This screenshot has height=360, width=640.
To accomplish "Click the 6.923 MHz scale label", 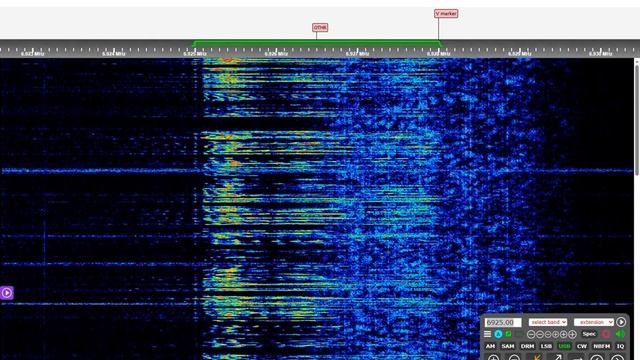I will [x=33, y=53].
